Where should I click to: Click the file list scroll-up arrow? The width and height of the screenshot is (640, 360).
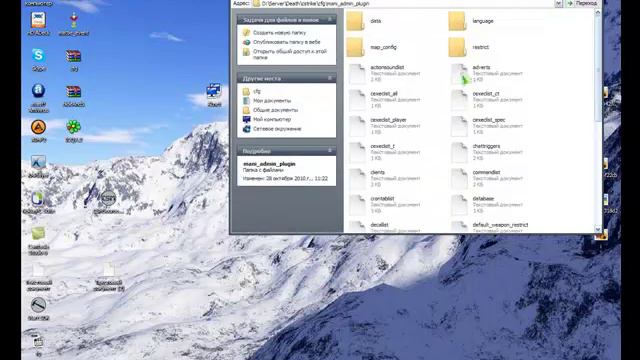pos(598,13)
